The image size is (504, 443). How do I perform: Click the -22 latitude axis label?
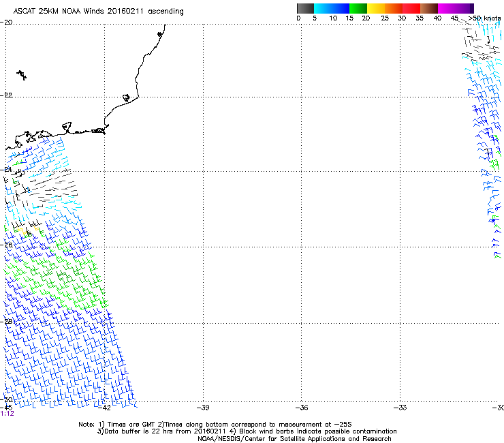(x=6, y=95)
